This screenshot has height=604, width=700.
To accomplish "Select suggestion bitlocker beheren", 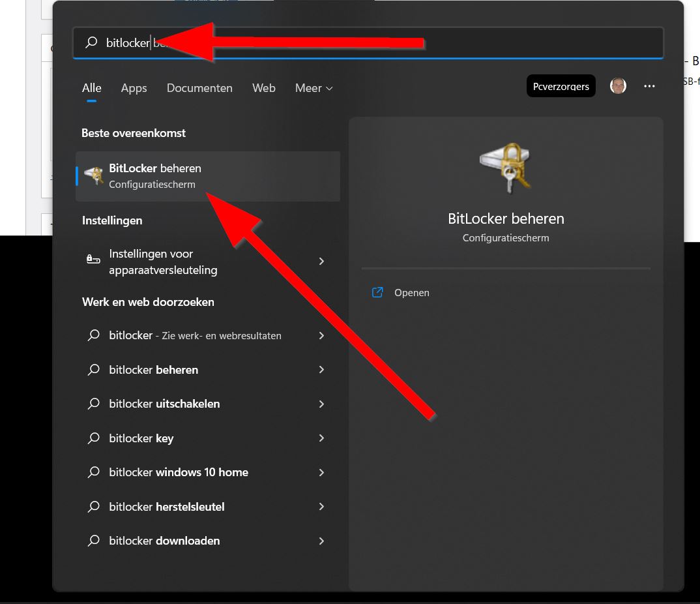I will 208,370.
